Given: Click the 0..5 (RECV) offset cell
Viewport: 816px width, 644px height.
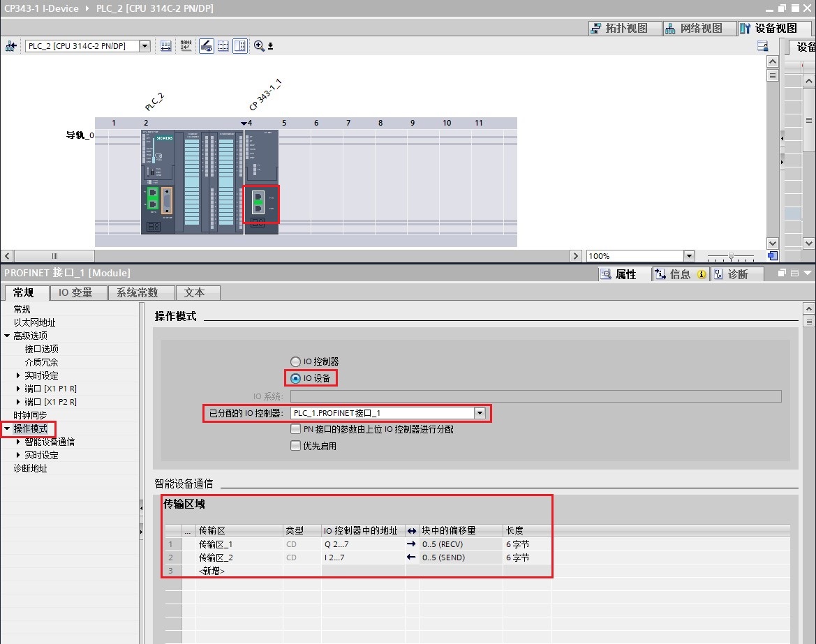Looking at the screenshot, I should [461, 544].
